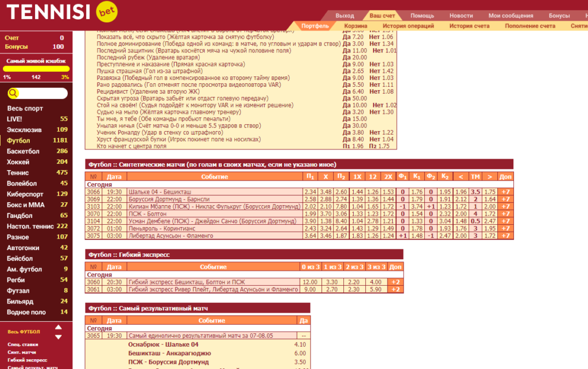588x369 pixels.
Task: Click Синт. матчи sublink
Action: pyautogui.click(x=22, y=352)
